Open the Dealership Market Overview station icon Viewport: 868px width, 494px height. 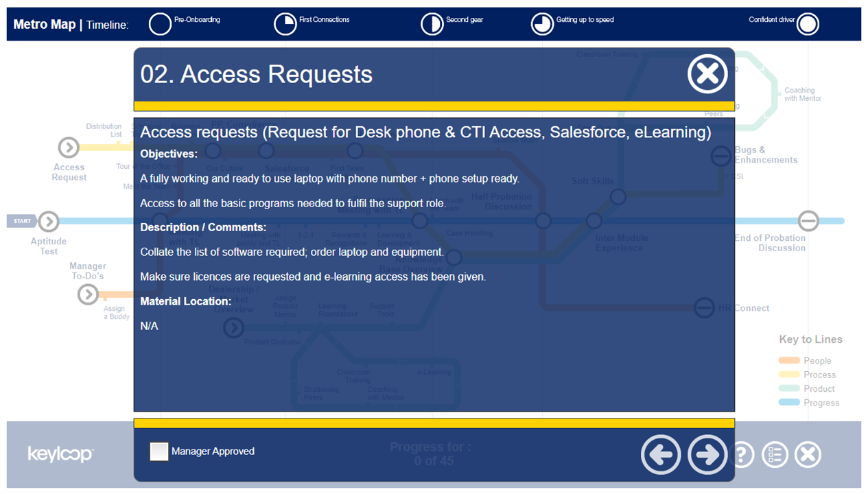234,328
